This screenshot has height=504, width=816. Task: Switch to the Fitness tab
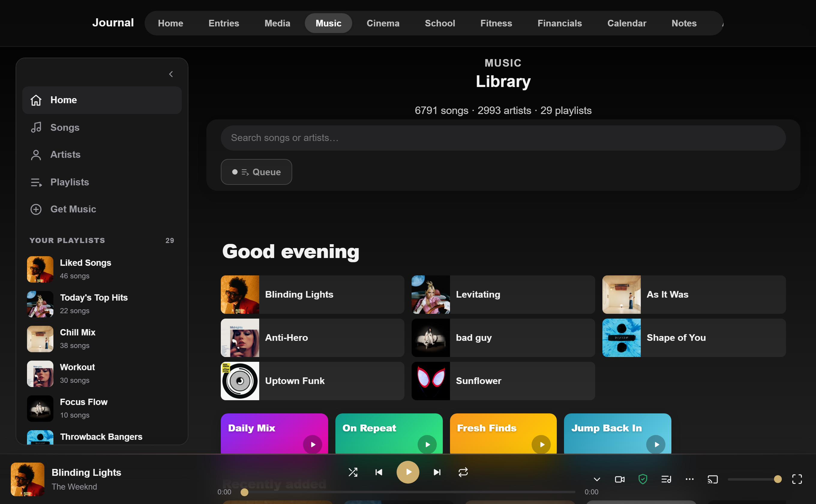(496, 23)
